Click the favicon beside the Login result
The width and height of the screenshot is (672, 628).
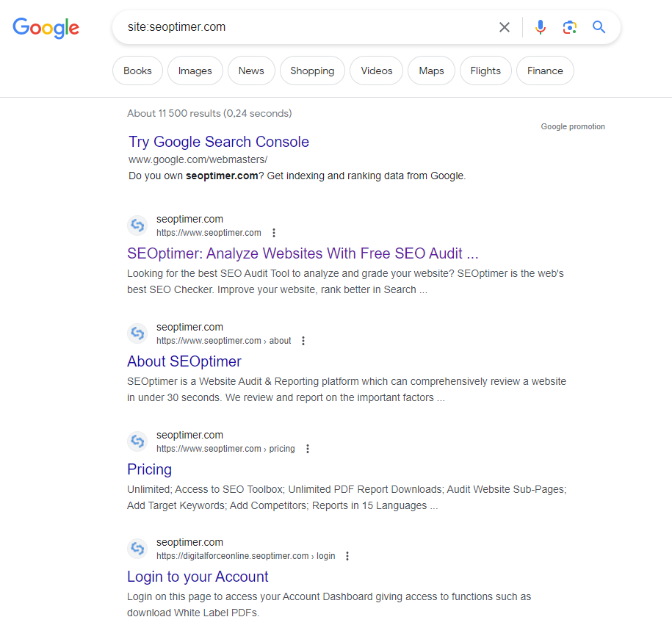(137, 549)
